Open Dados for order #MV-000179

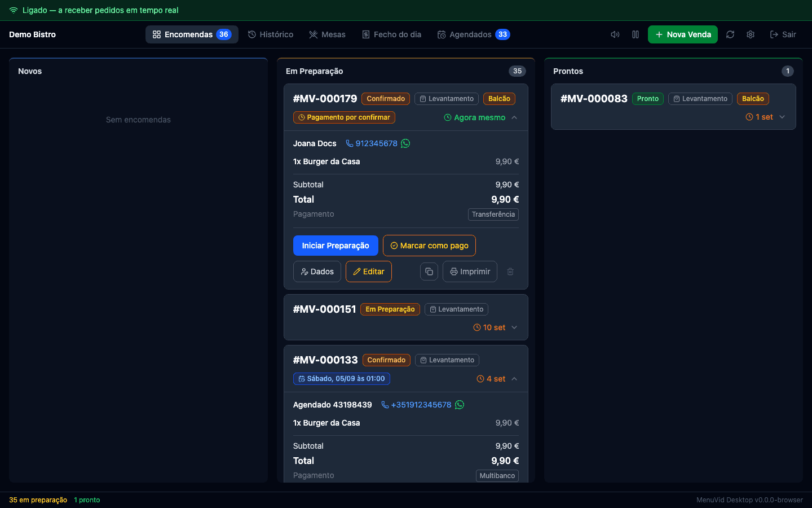pos(317,271)
